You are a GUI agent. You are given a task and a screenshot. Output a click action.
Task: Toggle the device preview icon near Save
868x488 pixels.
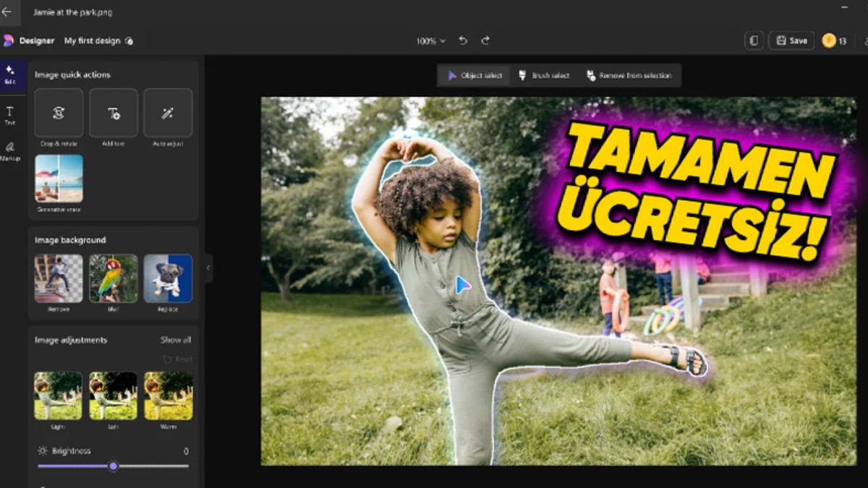(752, 40)
